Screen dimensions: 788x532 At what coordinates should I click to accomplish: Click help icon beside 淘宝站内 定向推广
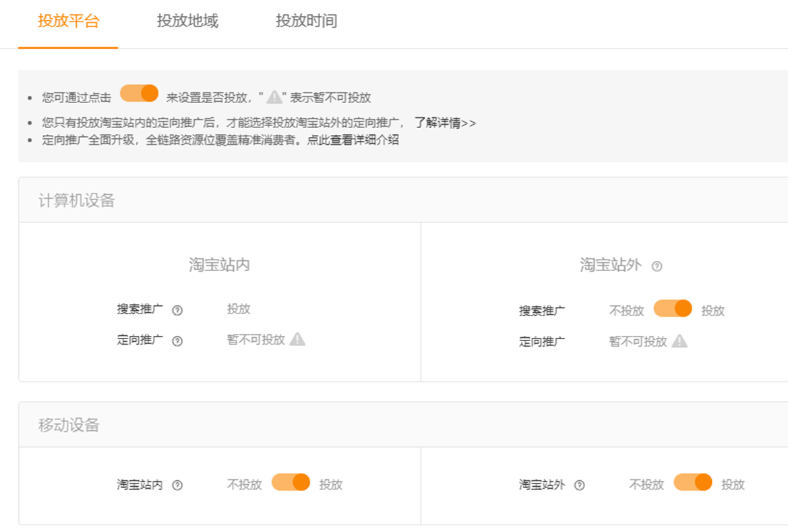click(x=177, y=341)
